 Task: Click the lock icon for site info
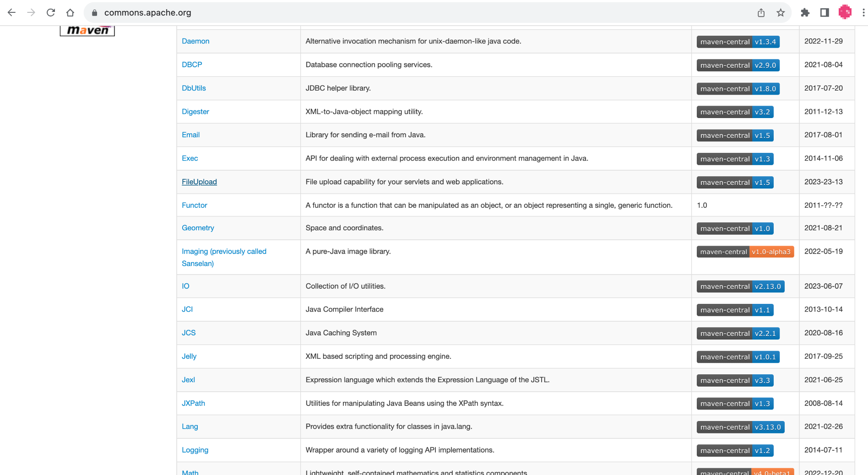point(95,13)
